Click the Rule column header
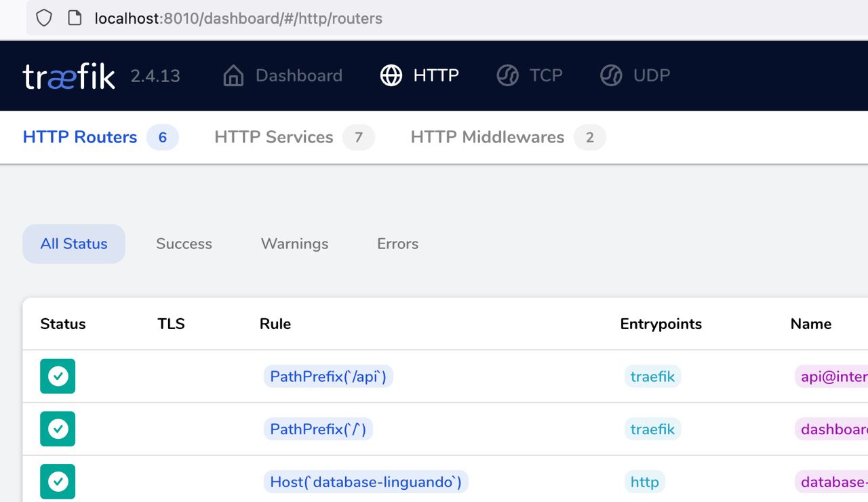This screenshot has height=502, width=868. click(275, 324)
